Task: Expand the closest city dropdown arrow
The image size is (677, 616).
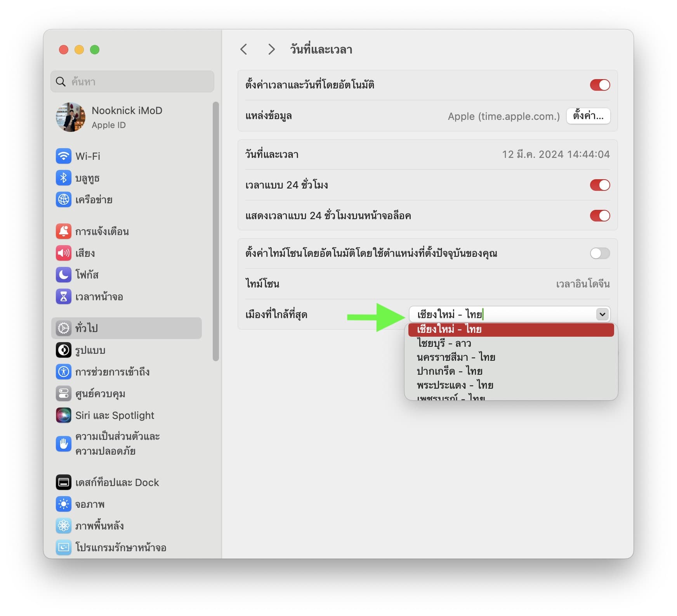Action: tap(602, 314)
